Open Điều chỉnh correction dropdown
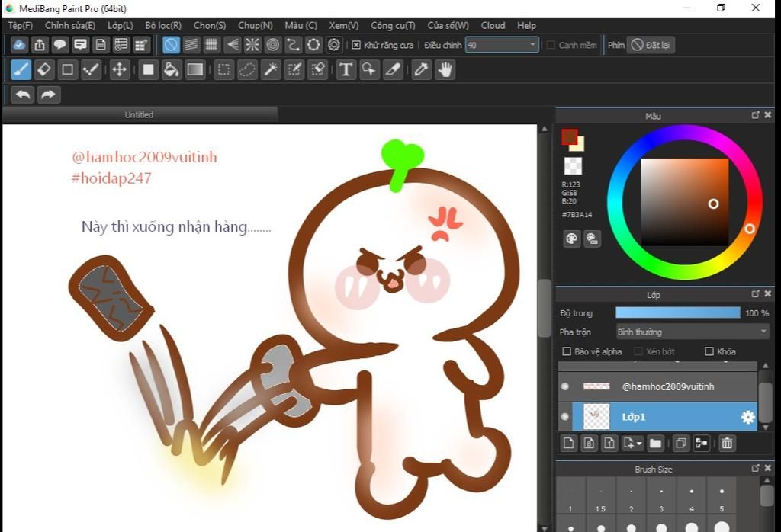781x532 pixels. click(x=502, y=45)
